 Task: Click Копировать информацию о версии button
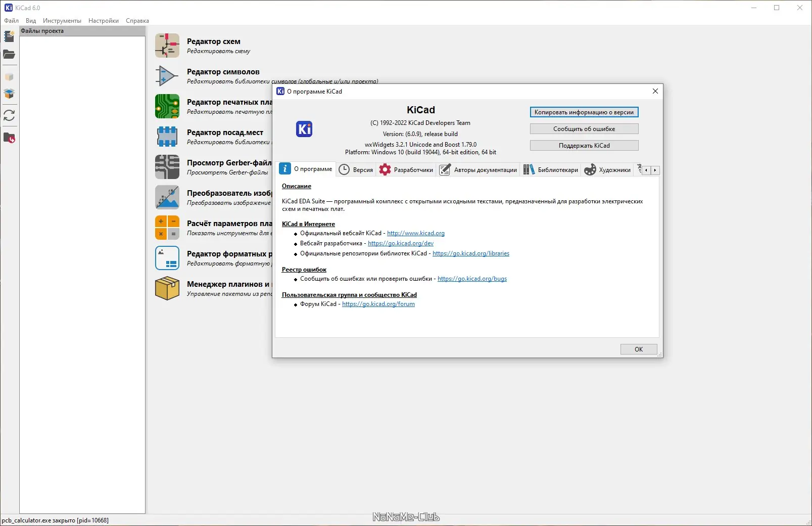click(x=584, y=112)
